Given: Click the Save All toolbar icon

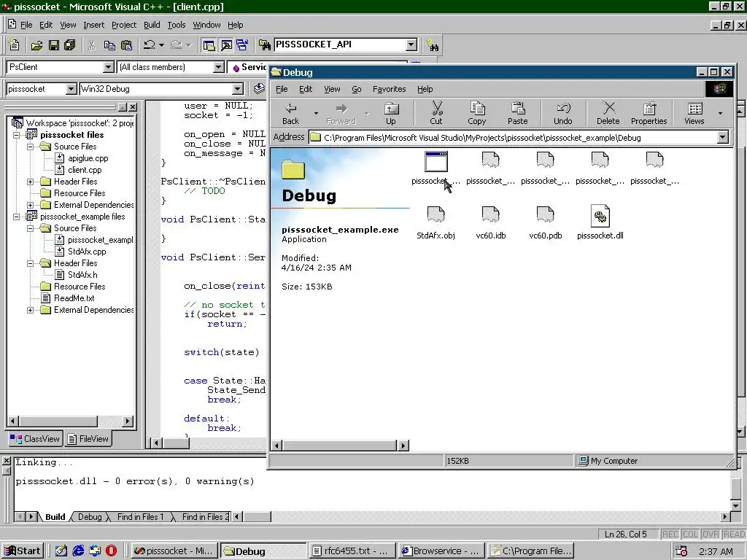Looking at the screenshot, I should coord(70,45).
